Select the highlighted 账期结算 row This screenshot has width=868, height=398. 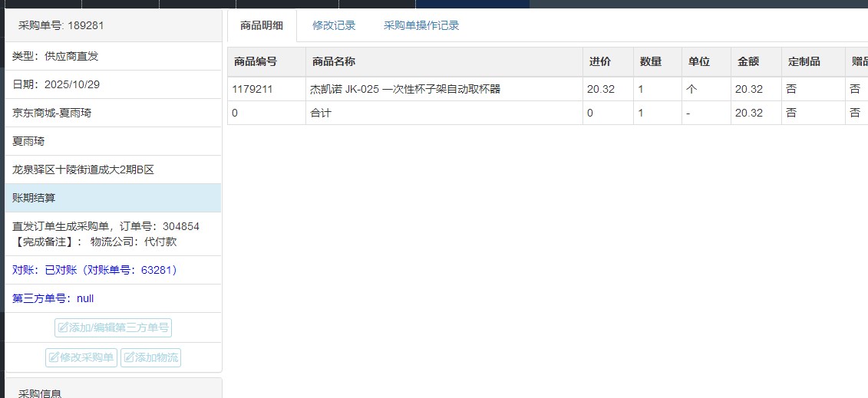click(x=112, y=198)
